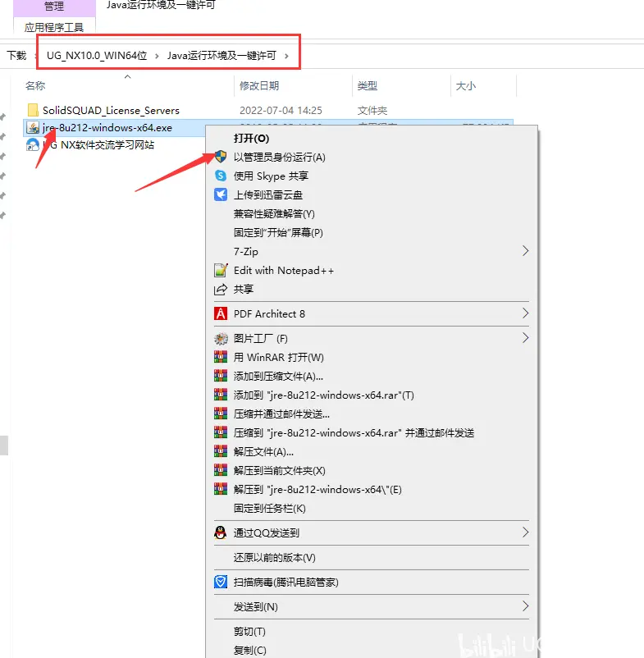Image resolution: width=644 pixels, height=658 pixels.
Task: Select 解压到 "jre-8u212-windows-x64\"(E)
Action: (317, 489)
